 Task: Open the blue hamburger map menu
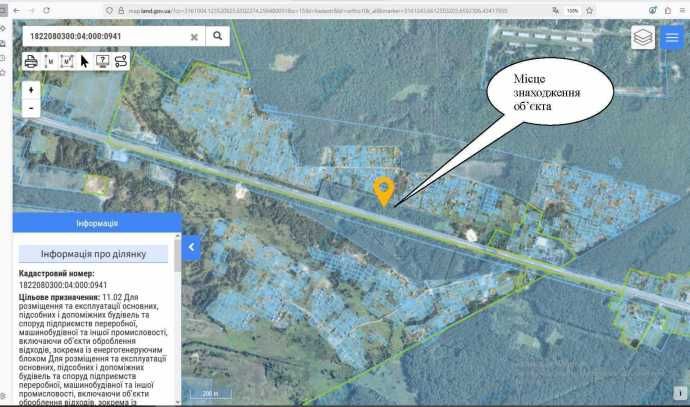[x=672, y=37]
